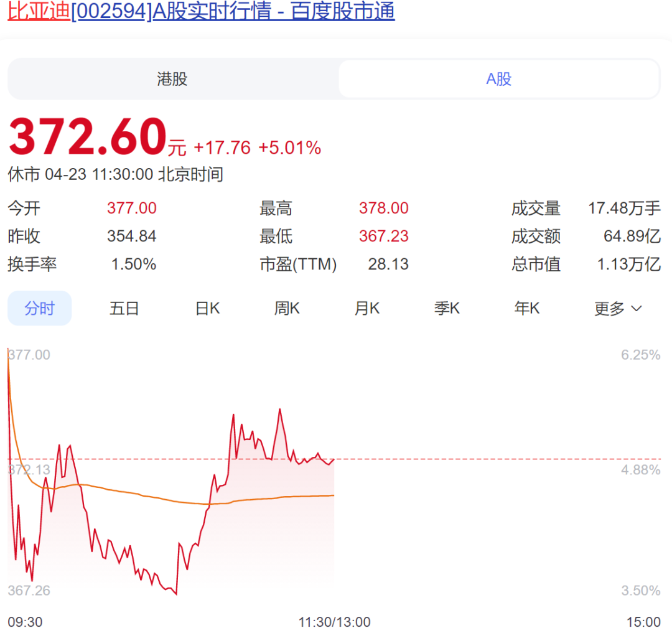This screenshot has height=628, width=672.
Task: Click the 今开 label
Action: 24,209
